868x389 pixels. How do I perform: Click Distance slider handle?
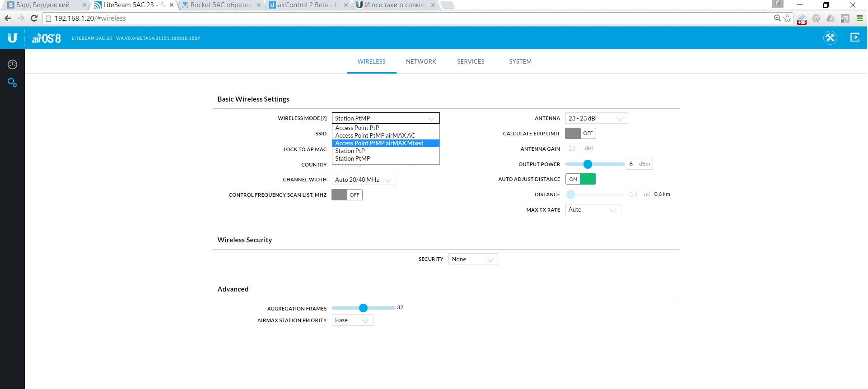coord(571,194)
